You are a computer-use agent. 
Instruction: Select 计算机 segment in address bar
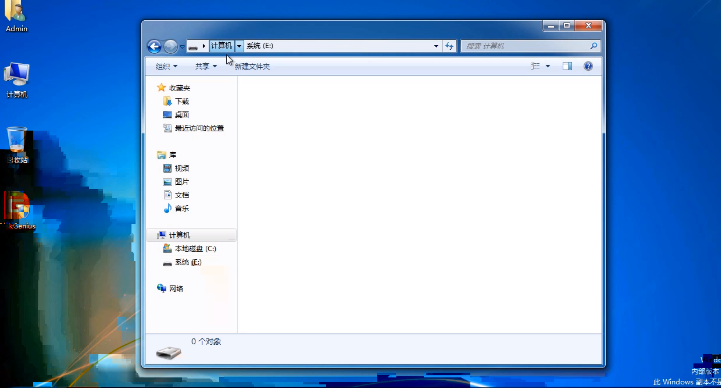click(x=221, y=46)
